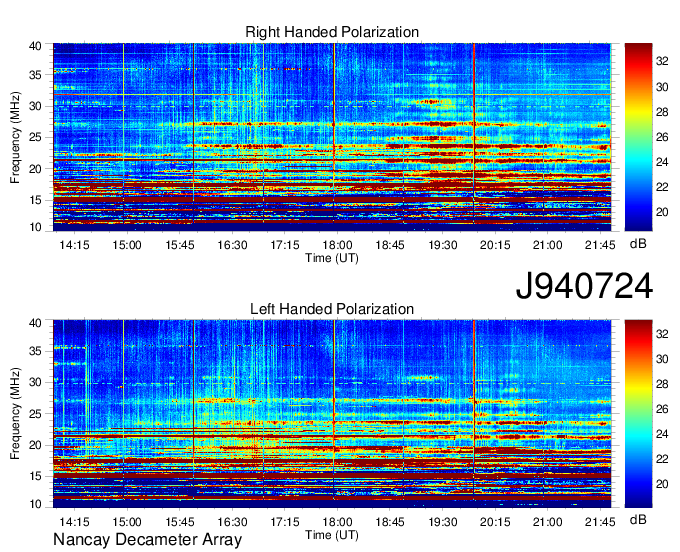The height and width of the screenshot is (552, 680).
Task: Click the 20 MHz tick on Left Handed plot
Action: point(35,445)
